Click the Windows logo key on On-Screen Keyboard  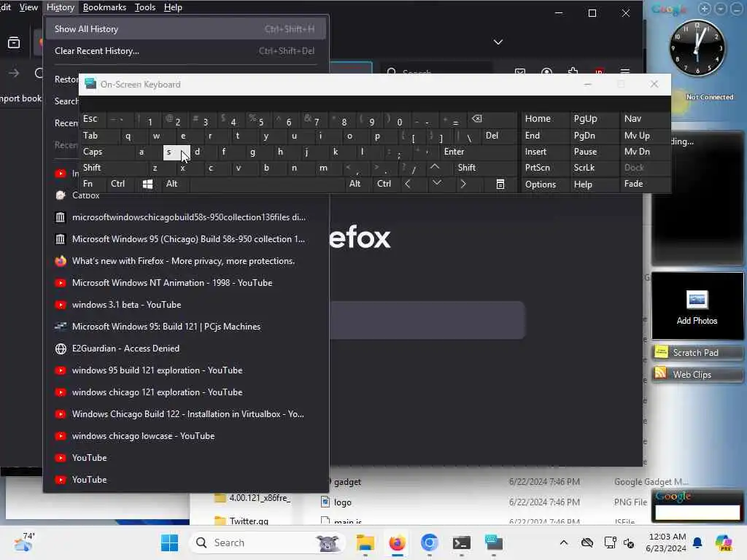click(x=147, y=184)
